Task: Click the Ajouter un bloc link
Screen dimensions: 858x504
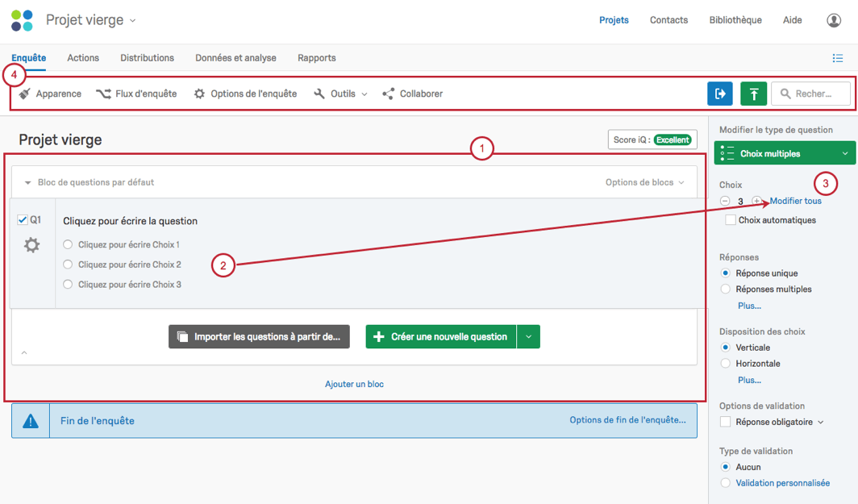Action: tap(354, 384)
